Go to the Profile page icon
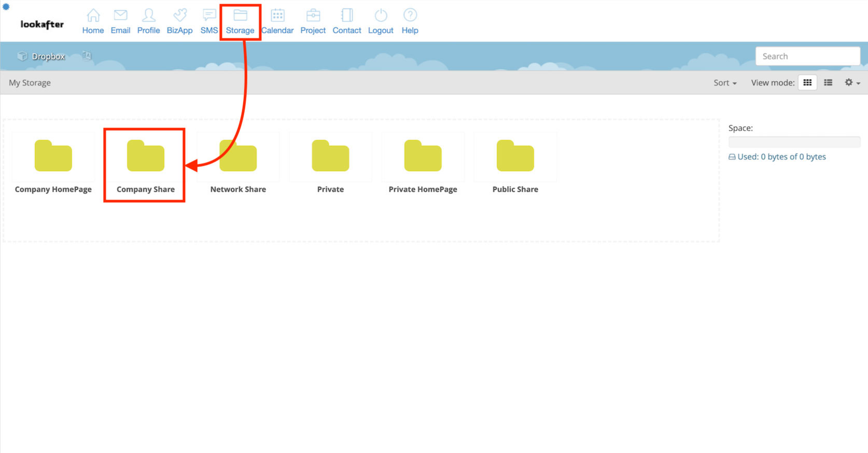 pyautogui.click(x=148, y=16)
